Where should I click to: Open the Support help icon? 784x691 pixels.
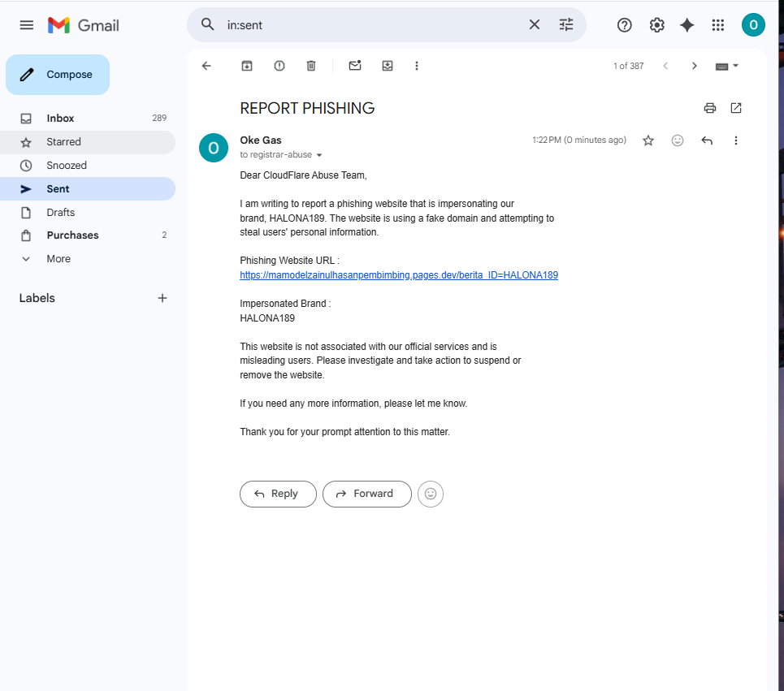(624, 25)
